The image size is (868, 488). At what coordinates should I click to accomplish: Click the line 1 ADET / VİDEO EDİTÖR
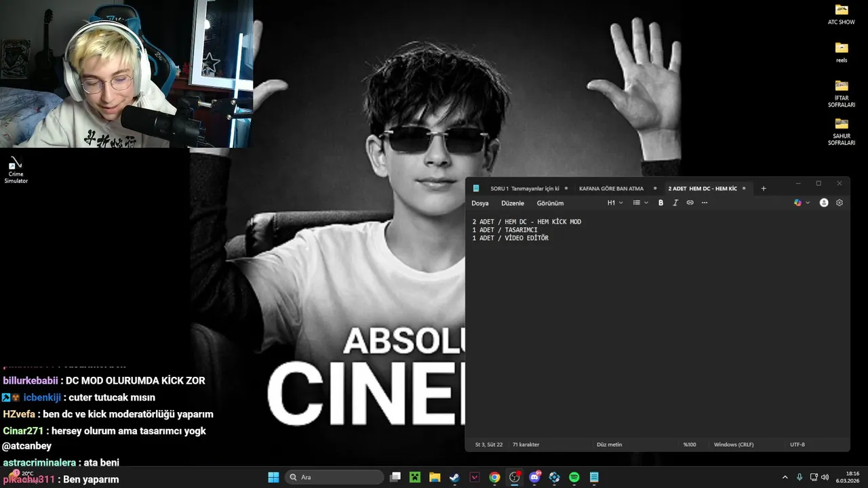511,238
